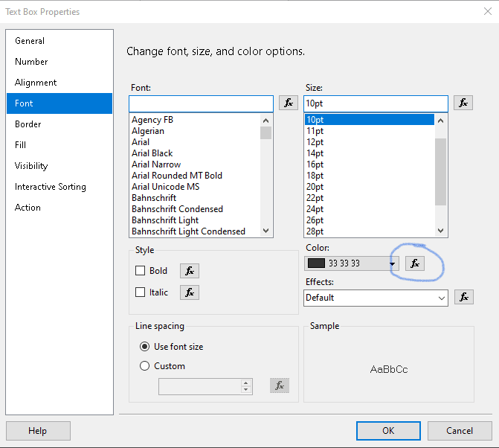Viewport: 499px width, 448px height.
Task: Click the fx button beside Bold
Action: pos(190,271)
